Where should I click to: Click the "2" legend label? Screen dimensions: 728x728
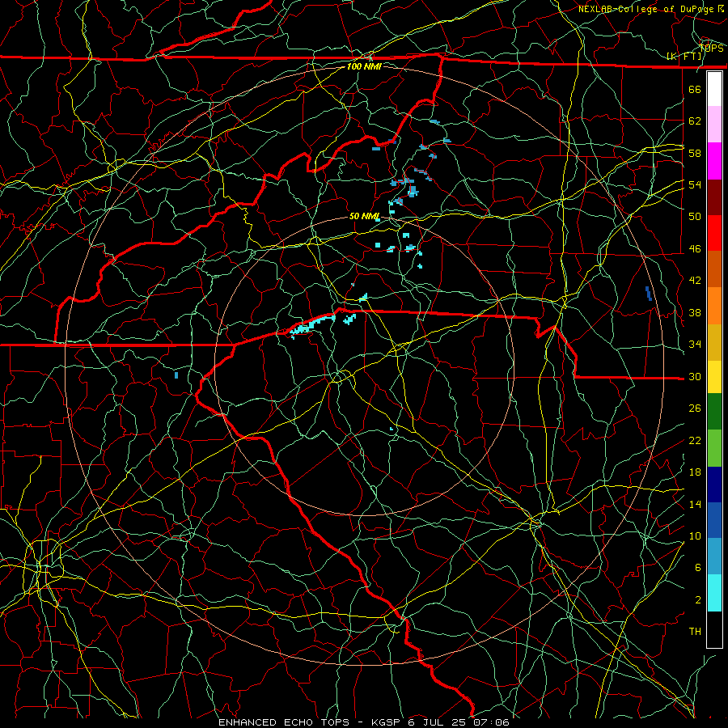(x=698, y=600)
